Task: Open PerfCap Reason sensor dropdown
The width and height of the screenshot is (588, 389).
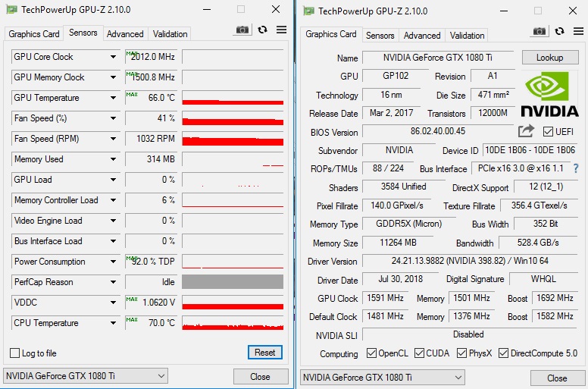Action: point(113,282)
